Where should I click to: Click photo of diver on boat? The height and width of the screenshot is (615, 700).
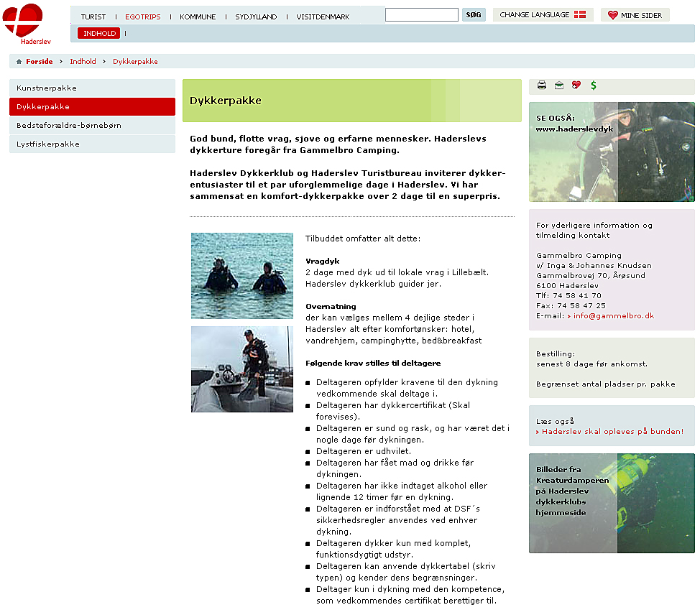pyautogui.click(x=242, y=369)
